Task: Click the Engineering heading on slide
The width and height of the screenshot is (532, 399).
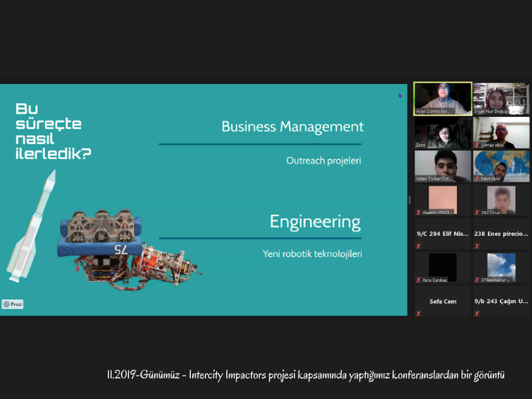Action: pos(315,221)
